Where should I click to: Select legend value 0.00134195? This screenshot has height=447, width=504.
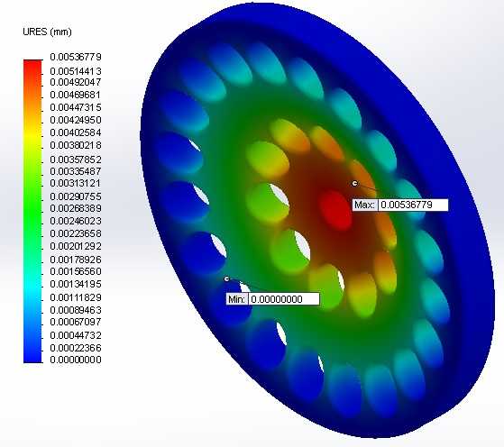(x=76, y=284)
